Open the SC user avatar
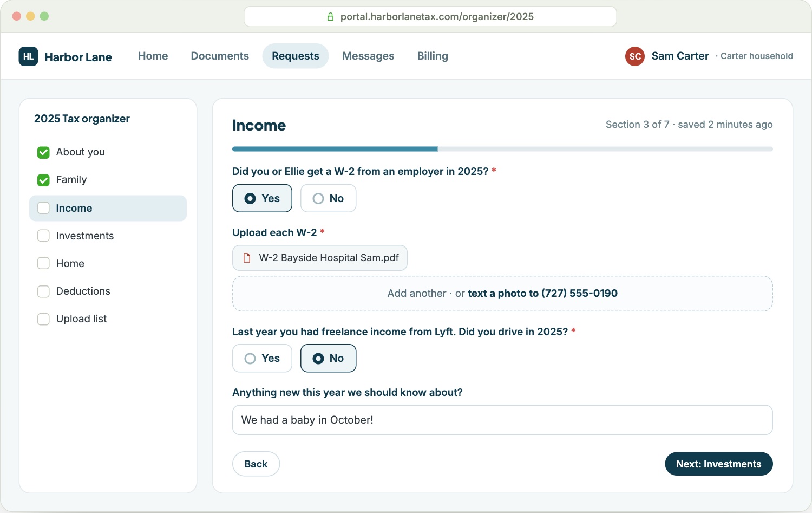812x513 pixels. pyautogui.click(x=635, y=56)
